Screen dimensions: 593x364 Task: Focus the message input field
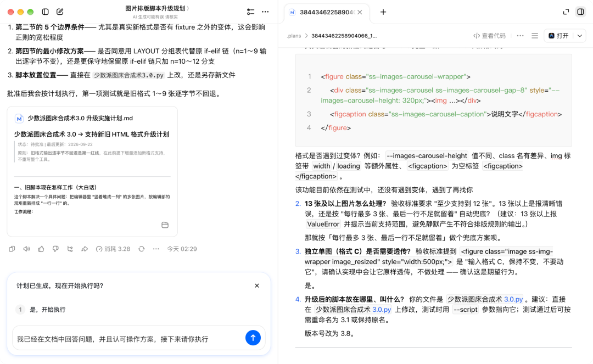click(x=128, y=339)
